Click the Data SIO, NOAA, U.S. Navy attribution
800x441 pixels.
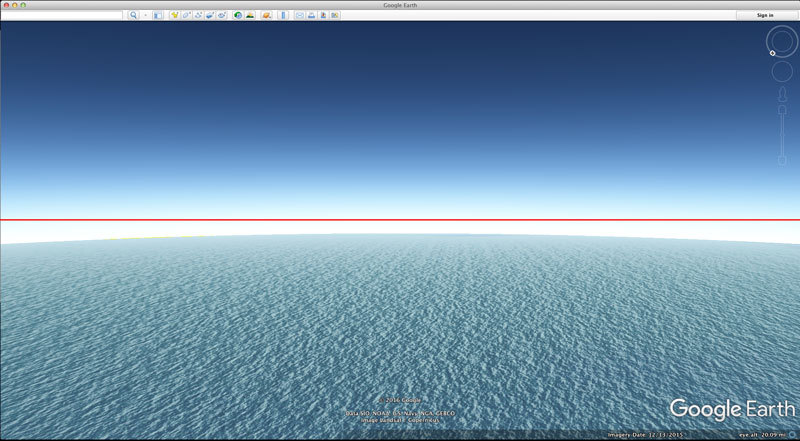400,413
